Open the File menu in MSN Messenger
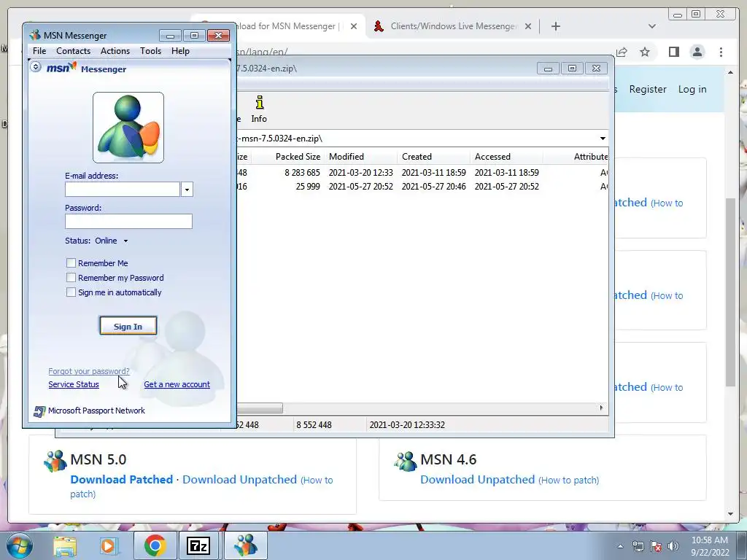The width and height of the screenshot is (747, 560). pos(39,51)
